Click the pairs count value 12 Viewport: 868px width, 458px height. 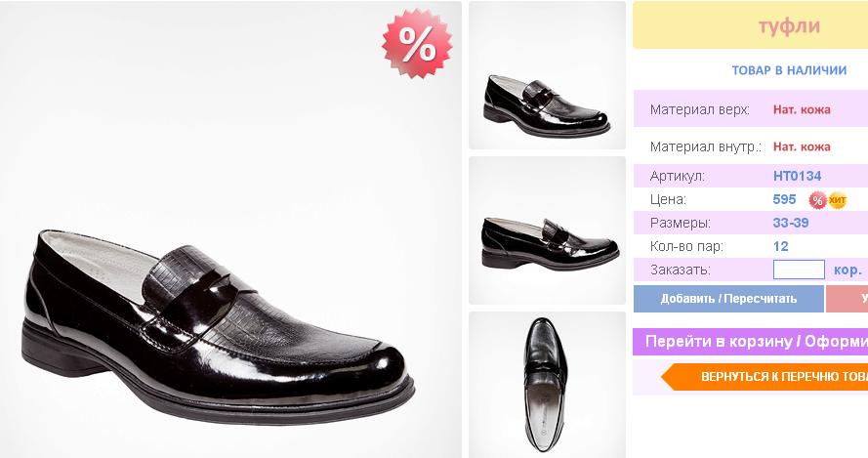coord(780,246)
